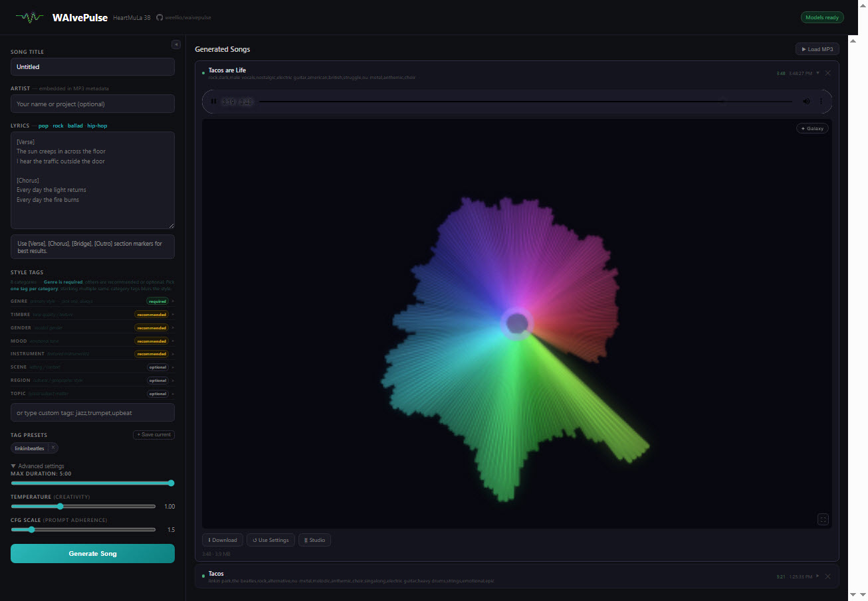
Task: Open the weellio/waivepulse GitHub link
Action: [x=183, y=17]
